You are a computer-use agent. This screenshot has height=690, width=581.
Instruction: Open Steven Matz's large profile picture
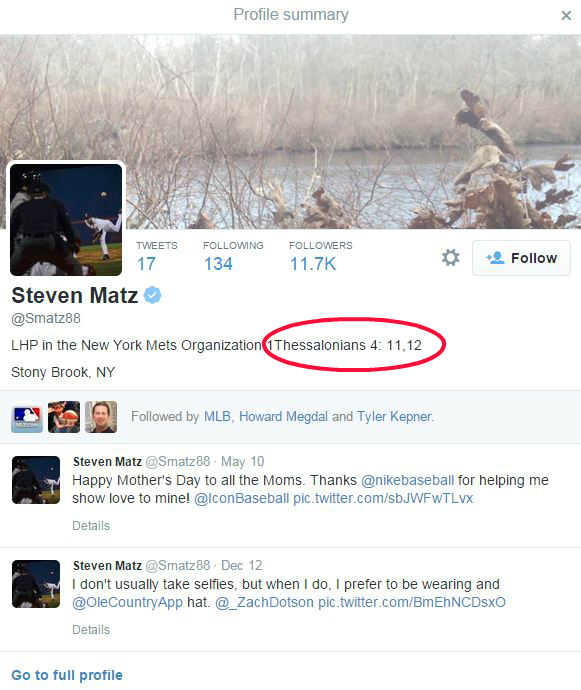pos(66,220)
